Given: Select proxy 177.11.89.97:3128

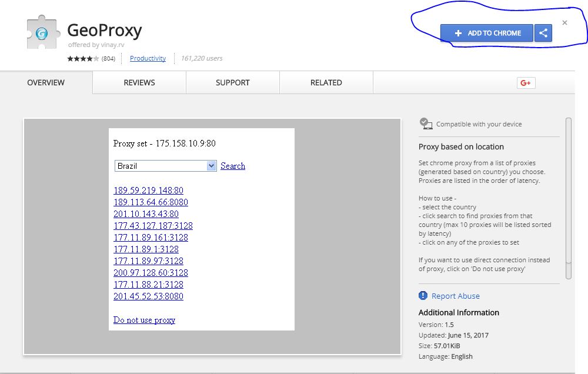Looking at the screenshot, I should tap(149, 261).
